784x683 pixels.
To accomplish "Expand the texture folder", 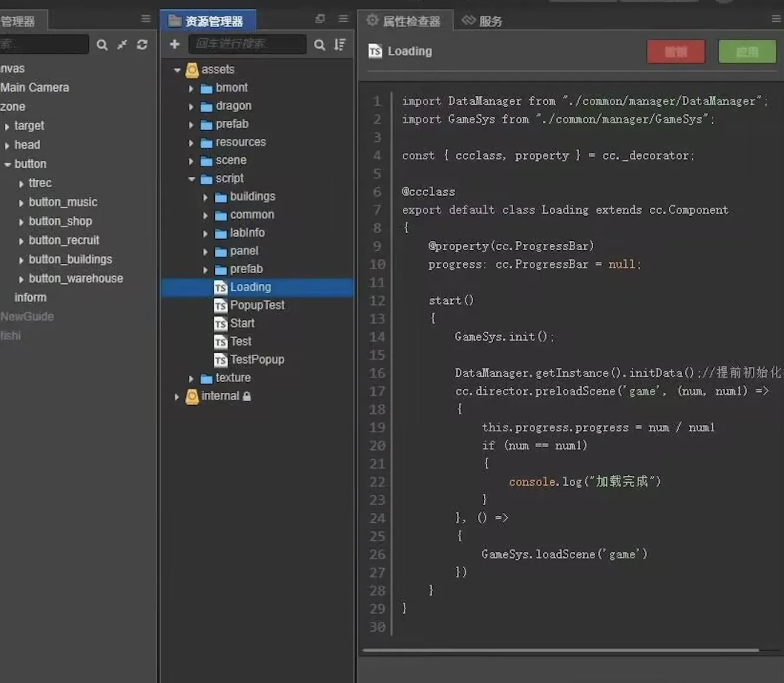I will pyautogui.click(x=191, y=378).
